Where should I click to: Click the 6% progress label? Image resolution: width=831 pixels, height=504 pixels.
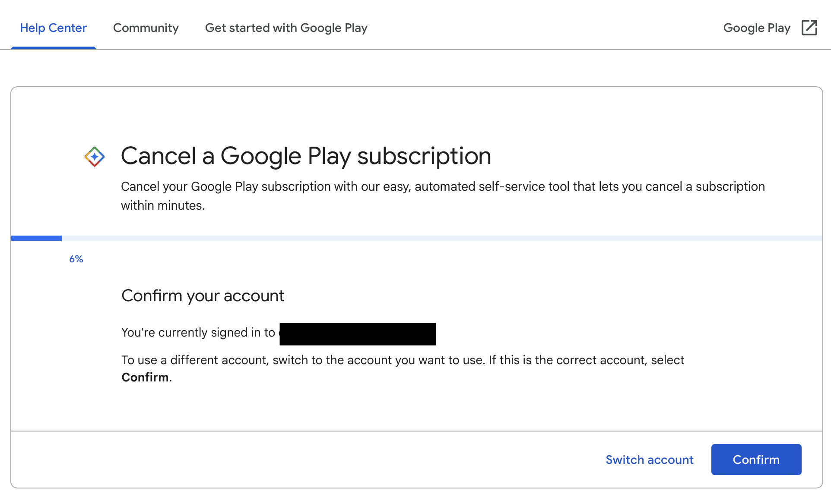pos(76,259)
